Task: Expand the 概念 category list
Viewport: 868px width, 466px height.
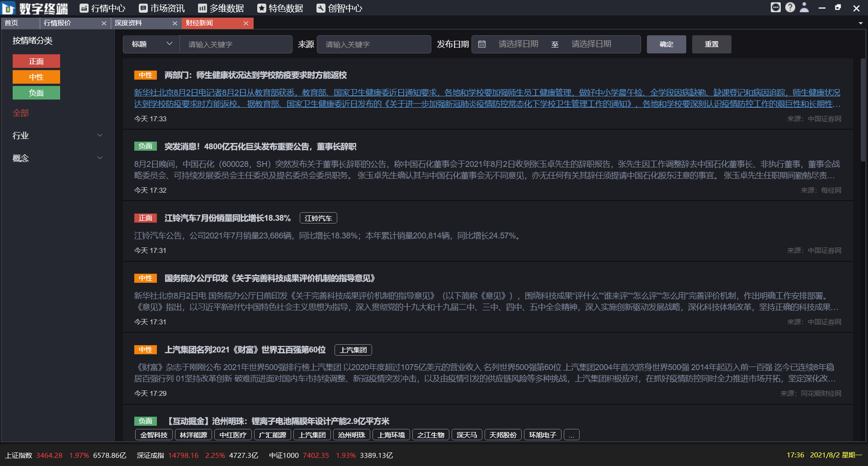Action: point(57,158)
